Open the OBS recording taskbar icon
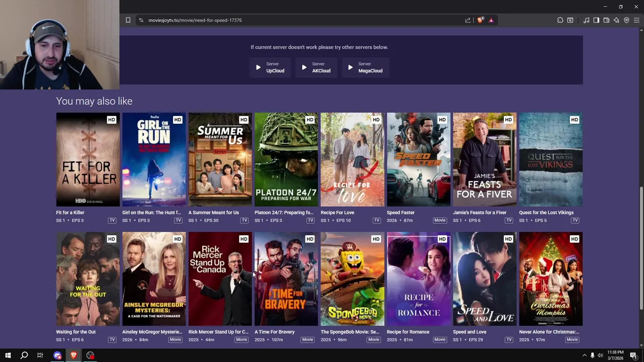644x362 pixels. [x=90, y=355]
